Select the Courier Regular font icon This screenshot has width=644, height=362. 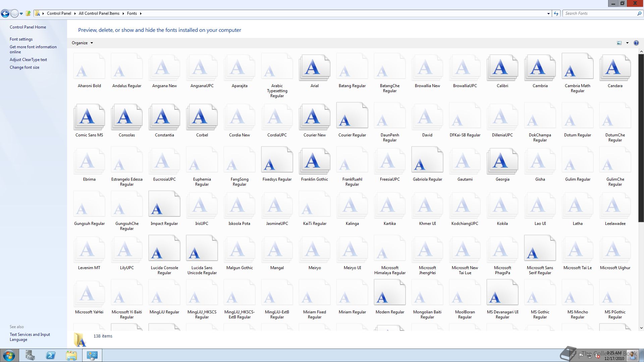tap(352, 116)
